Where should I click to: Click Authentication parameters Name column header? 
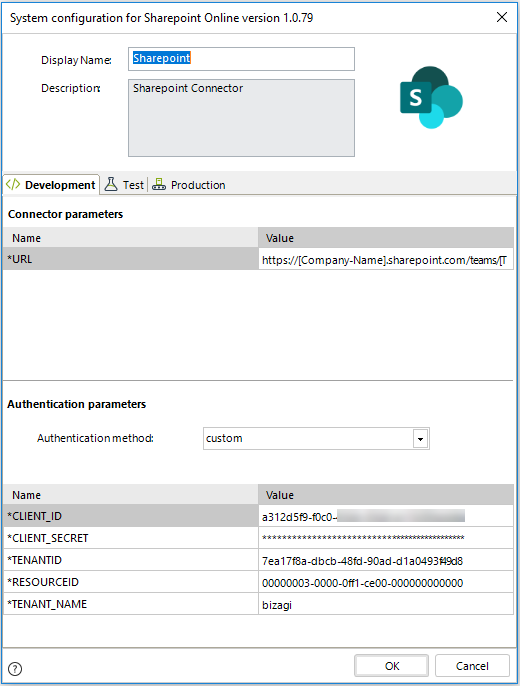(131, 494)
